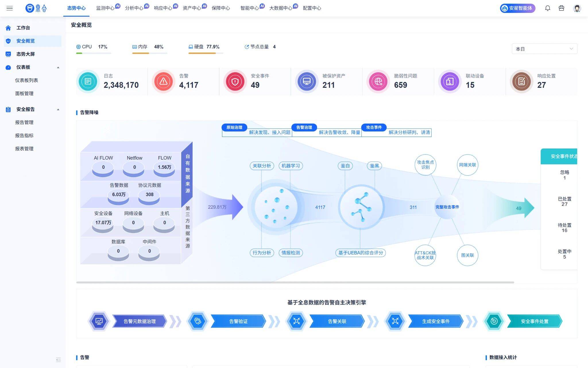Click the 告警验证 step arrow
588x368 pixels.
[x=238, y=321]
